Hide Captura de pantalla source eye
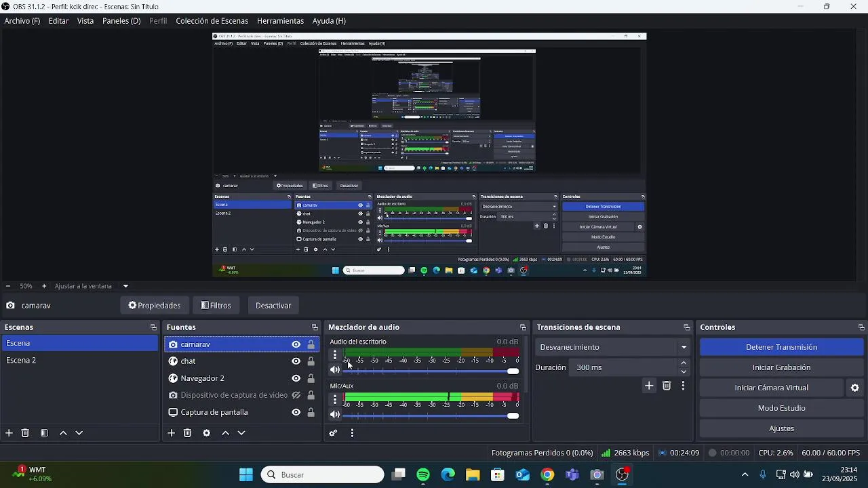This screenshot has height=488, width=868. pos(296,412)
